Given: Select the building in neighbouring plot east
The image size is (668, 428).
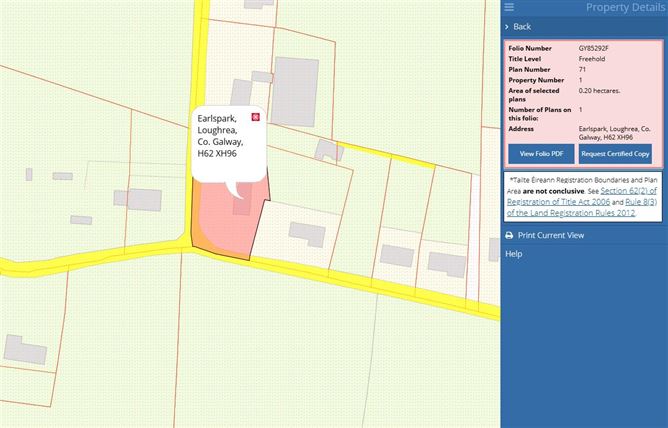Looking at the screenshot, I should pyautogui.click(x=307, y=234).
